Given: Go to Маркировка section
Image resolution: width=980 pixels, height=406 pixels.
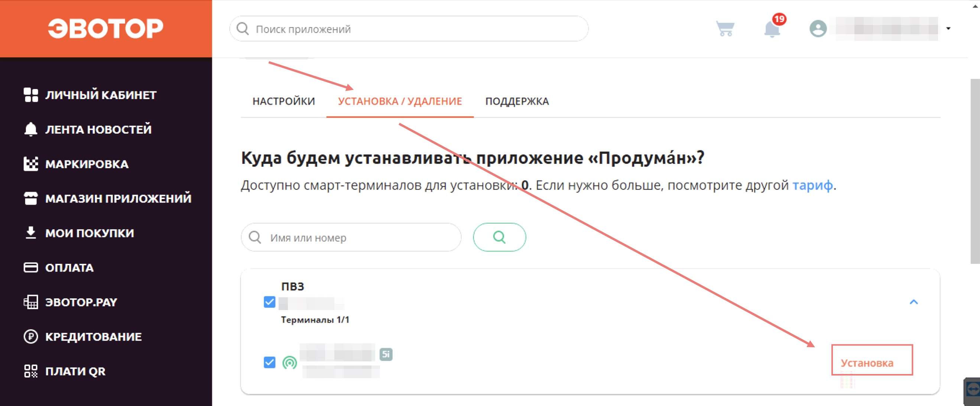Looking at the screenshot, I should point(87,164).
